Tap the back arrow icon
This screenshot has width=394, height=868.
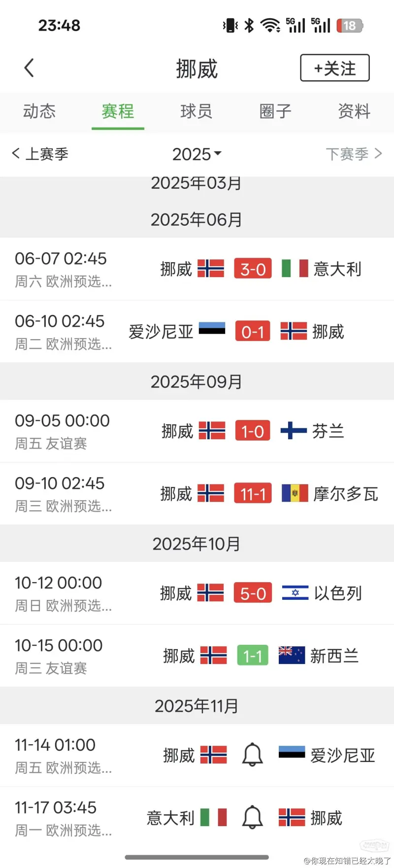pyautogui.click(x=30, y=68)
